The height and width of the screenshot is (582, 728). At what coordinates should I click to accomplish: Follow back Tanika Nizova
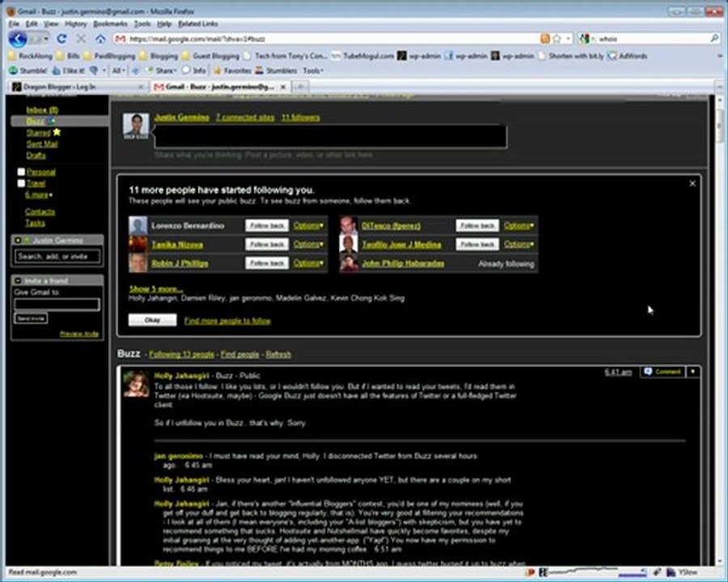pos(267,244)
